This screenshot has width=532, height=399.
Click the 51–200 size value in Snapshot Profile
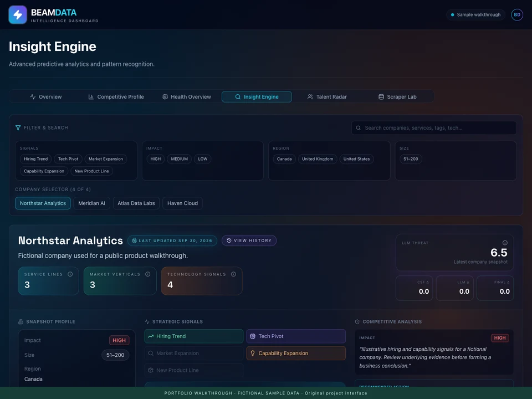coord(115,355)
